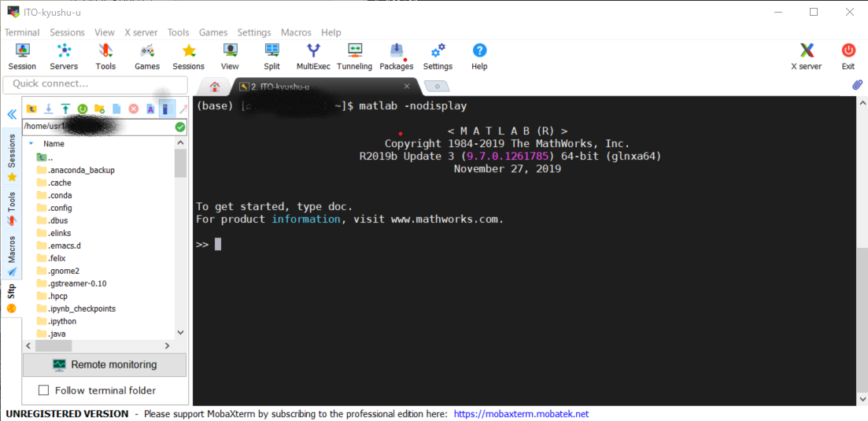The width and height of the screenshot is (868, 421).
Task: Click the Quick connect input field
Action: click(95, 84)
